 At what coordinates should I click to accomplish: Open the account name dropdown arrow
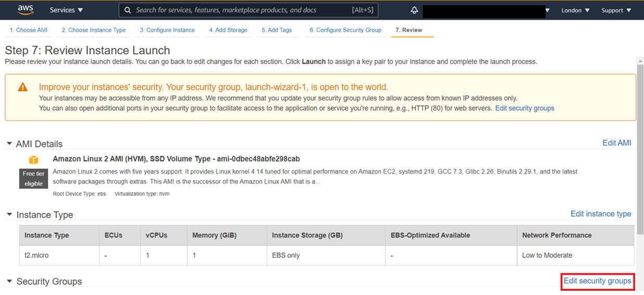[x=547, y=10]
